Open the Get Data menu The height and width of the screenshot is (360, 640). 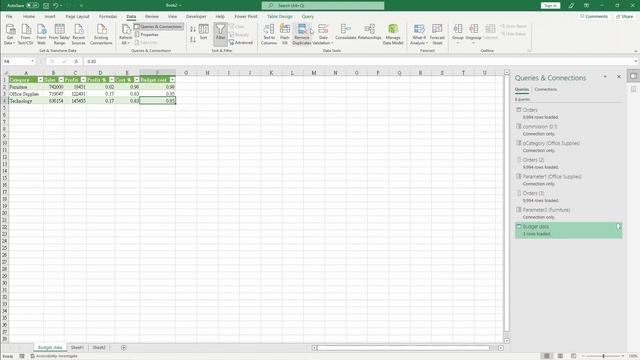(x=10, y=34)
